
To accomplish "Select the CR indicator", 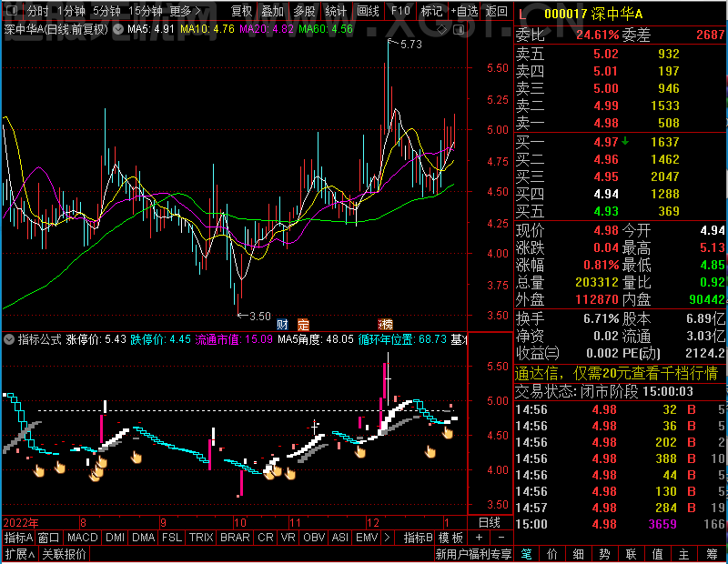I will (x=266, y=538).
